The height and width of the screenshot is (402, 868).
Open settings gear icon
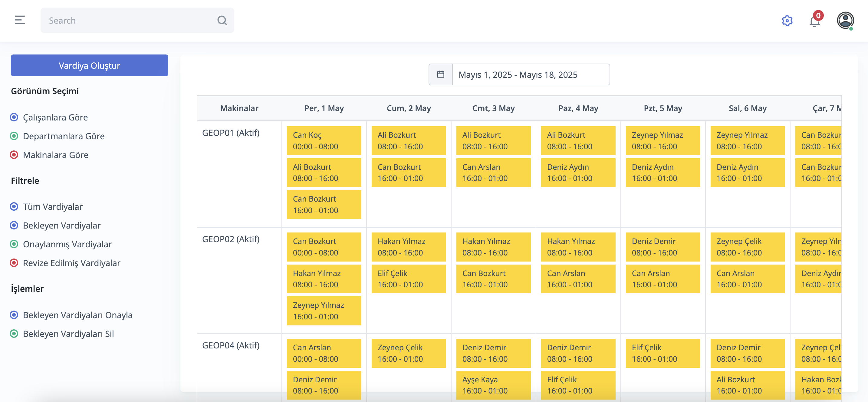tap(787, 21)
